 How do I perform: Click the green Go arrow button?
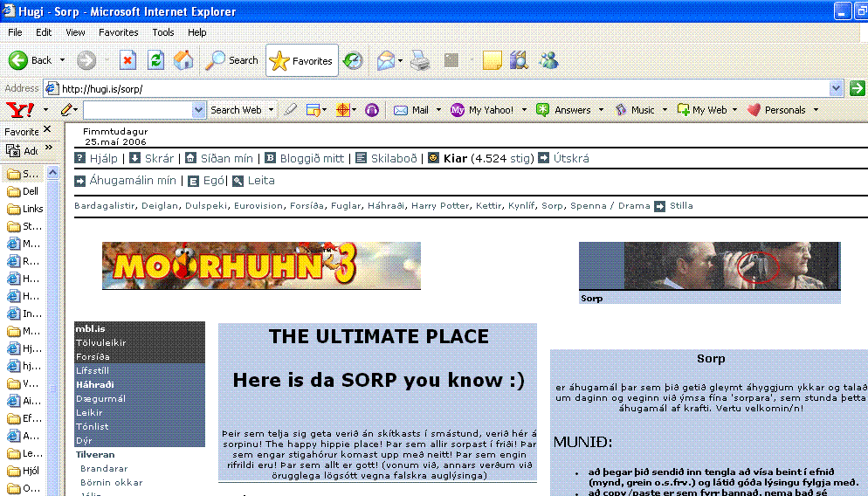pyautogui.click(x=857, y=88)
